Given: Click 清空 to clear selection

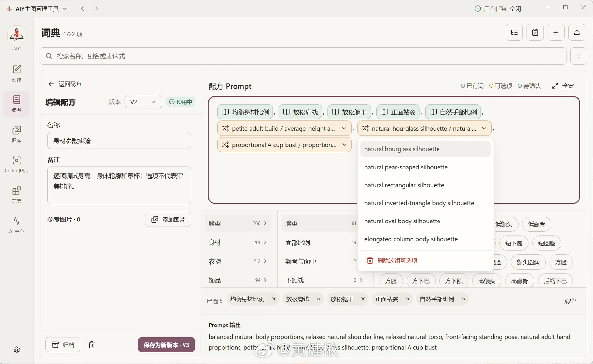Looking at the screenshot, I should (x=570, y=301).
